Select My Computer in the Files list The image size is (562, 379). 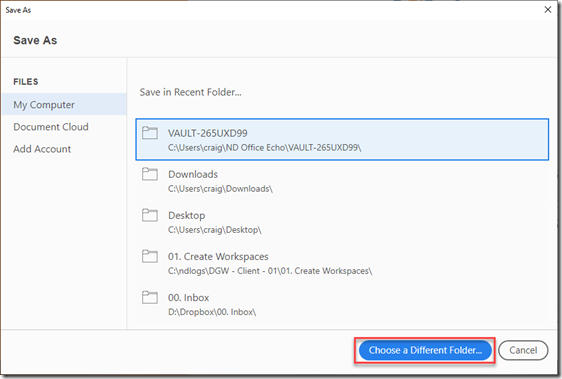tap(64, 104)
